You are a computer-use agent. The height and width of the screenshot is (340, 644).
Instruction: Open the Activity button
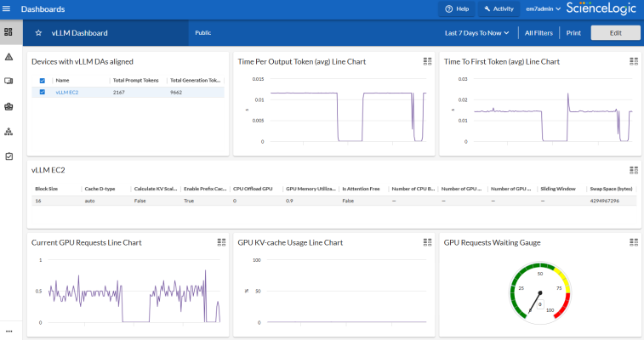[499, 8]
